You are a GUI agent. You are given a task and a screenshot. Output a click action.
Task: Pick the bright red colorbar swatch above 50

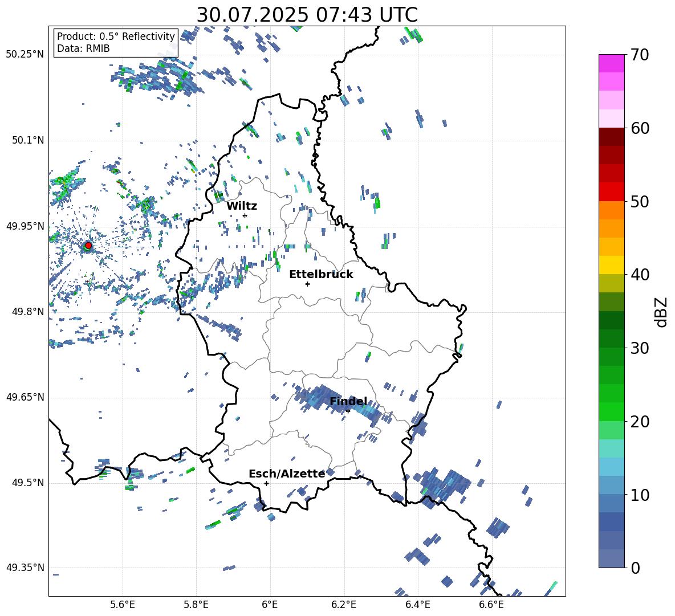(x=612, y=192)
